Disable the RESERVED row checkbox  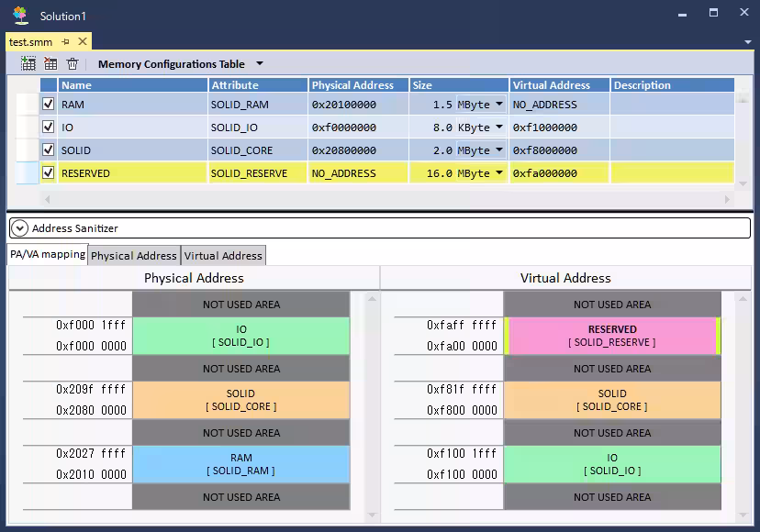(49, 172)
